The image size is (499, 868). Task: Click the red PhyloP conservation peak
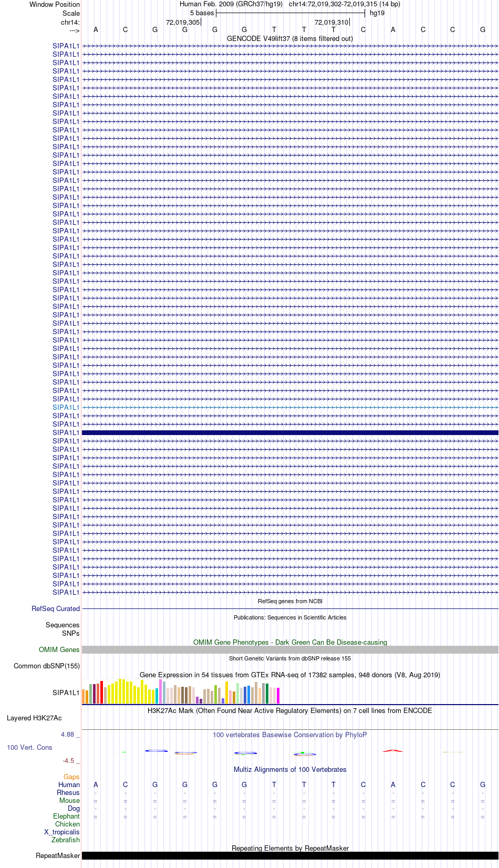tap(393, 751)
